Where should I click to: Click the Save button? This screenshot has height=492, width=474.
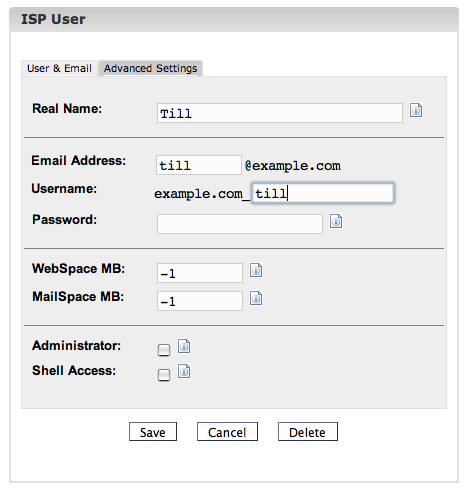153,432
